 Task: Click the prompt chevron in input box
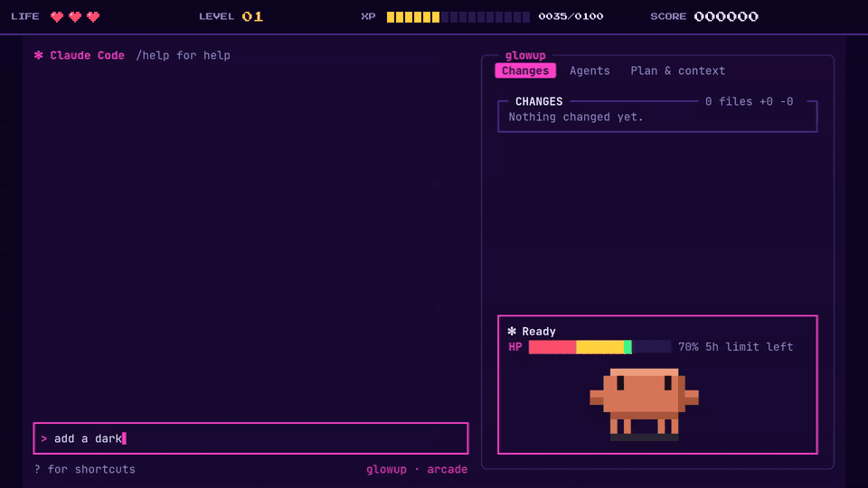point(43,439)
